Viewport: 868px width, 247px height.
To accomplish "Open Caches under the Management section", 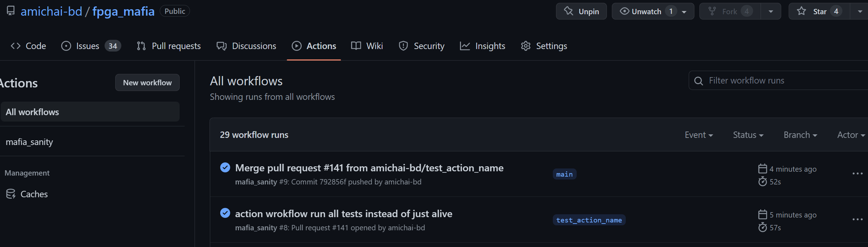I will (x=34, y=194).
